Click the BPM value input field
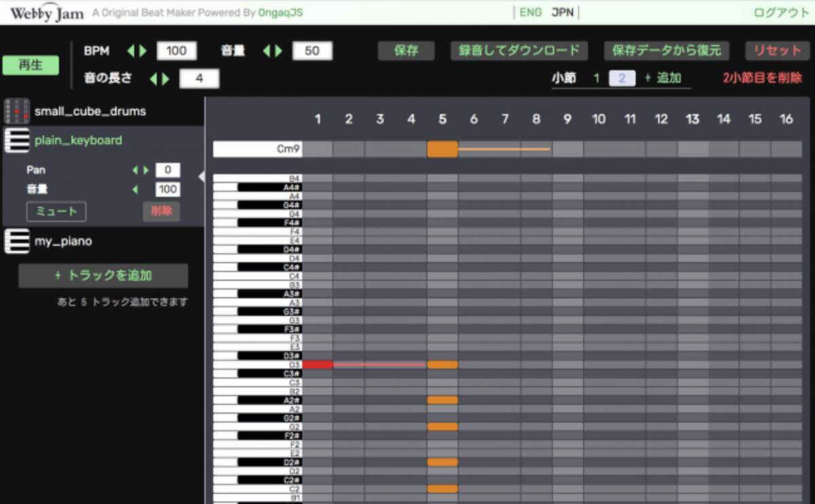The height and width of the screenshot is (504, 815). [x=177, y=52]
